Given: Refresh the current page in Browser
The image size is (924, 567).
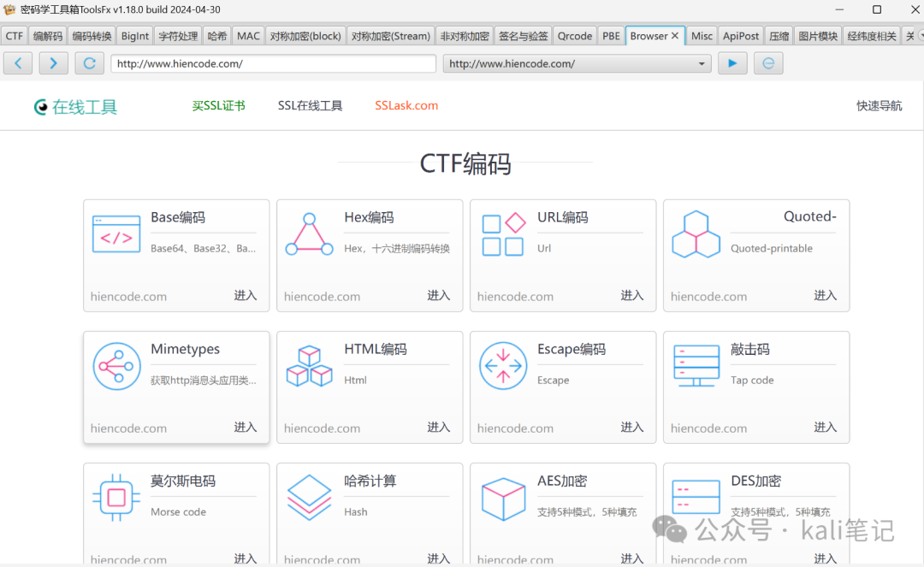Looking at the screenshot, I should pyautogui.click(x=88, y=63).
